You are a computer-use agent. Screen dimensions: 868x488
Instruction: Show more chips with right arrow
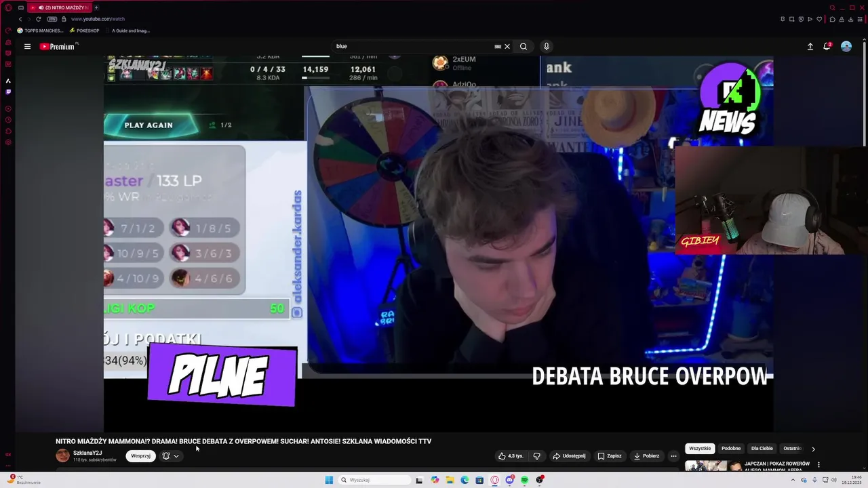tap(813, 449)
